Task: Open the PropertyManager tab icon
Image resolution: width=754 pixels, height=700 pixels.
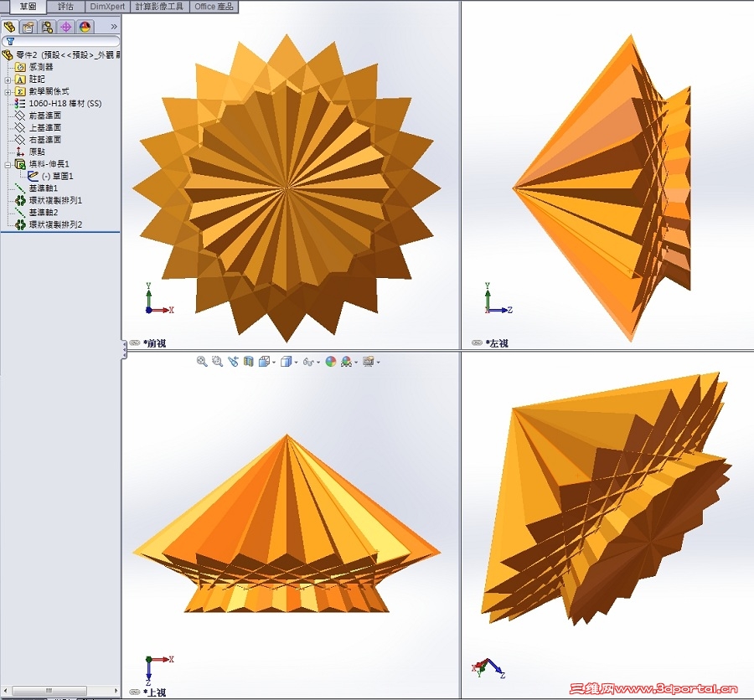Action: click(28, 27)
